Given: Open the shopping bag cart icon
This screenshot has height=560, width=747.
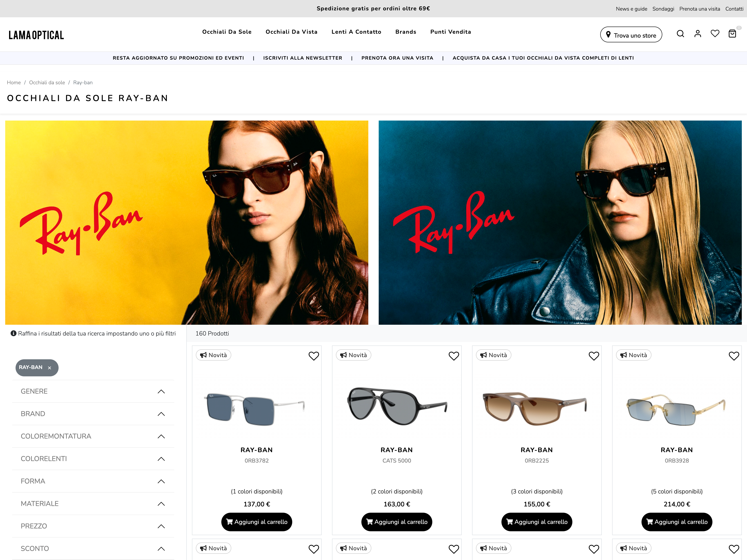Looking at the screenshot, I should coord(732,34).
